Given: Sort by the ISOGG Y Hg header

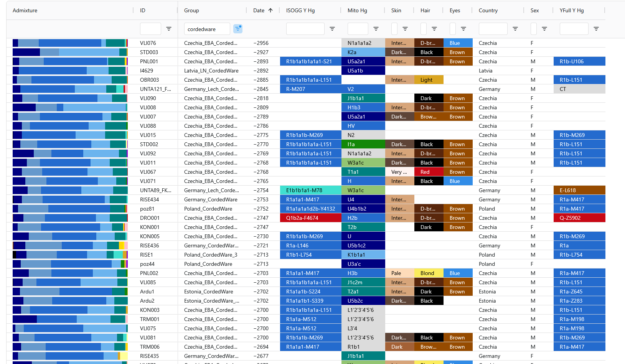Looking at the screenshot, I should [300, 10].
